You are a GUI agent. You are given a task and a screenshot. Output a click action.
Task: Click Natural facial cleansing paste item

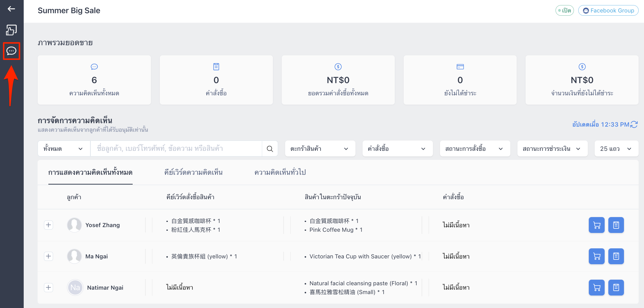363,283
